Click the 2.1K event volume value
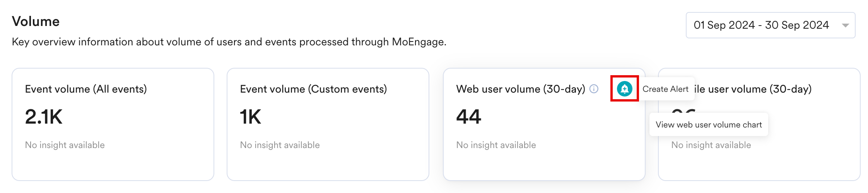The image size is (868, 193). tap(44, 117)
